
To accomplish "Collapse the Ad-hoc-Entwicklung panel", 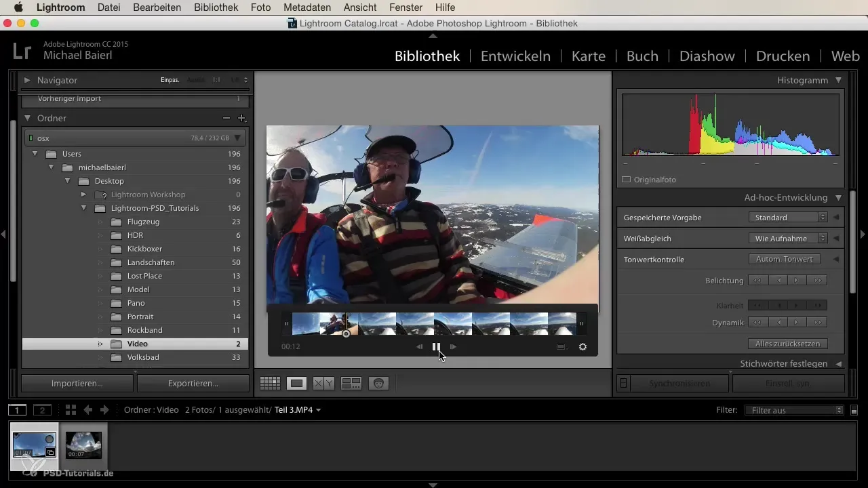I will point(839,198).
